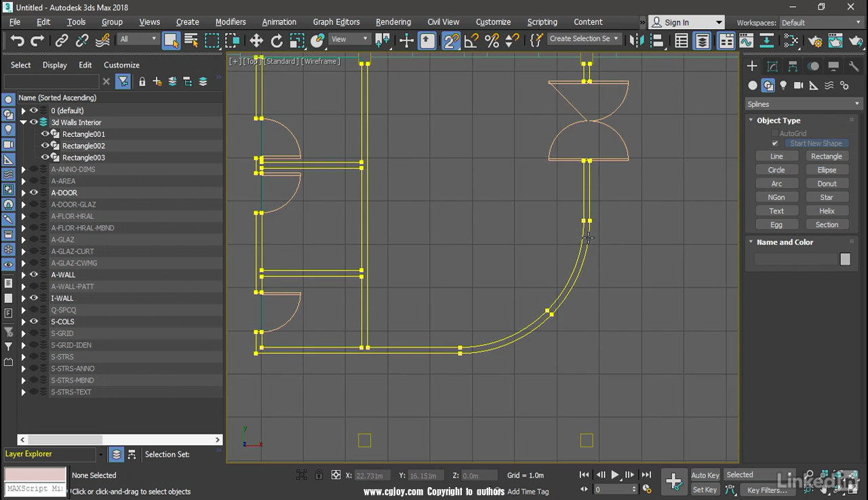This screenshot has height=500, width=868.
Task: Choose the Select and Rotate tool
Action: (277, 40)
